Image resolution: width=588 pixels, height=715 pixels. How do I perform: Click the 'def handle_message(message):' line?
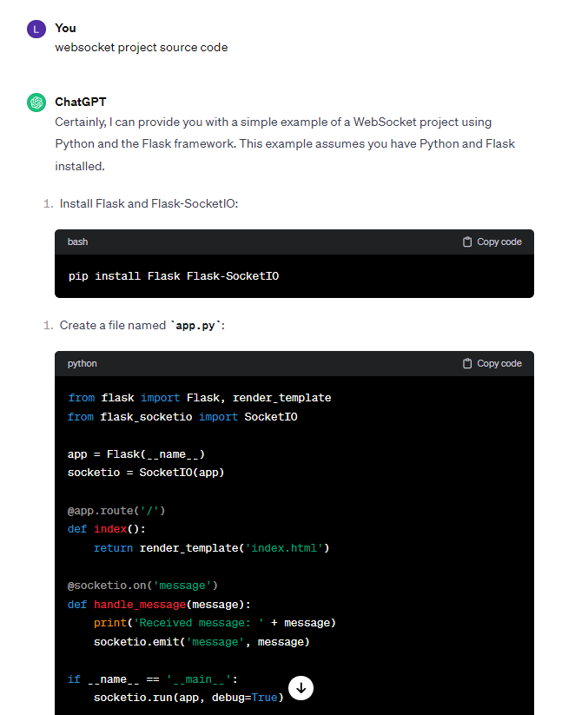[x=159, y=605]
